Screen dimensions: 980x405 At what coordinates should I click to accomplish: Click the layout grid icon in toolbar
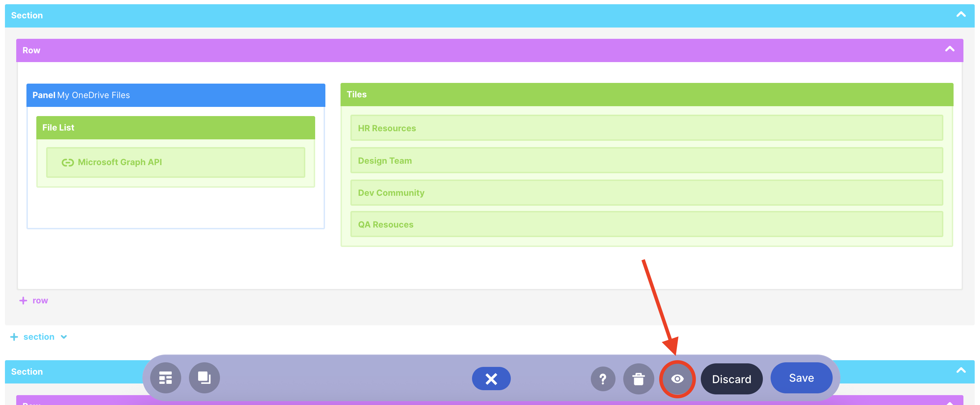(x=165, y=377)
